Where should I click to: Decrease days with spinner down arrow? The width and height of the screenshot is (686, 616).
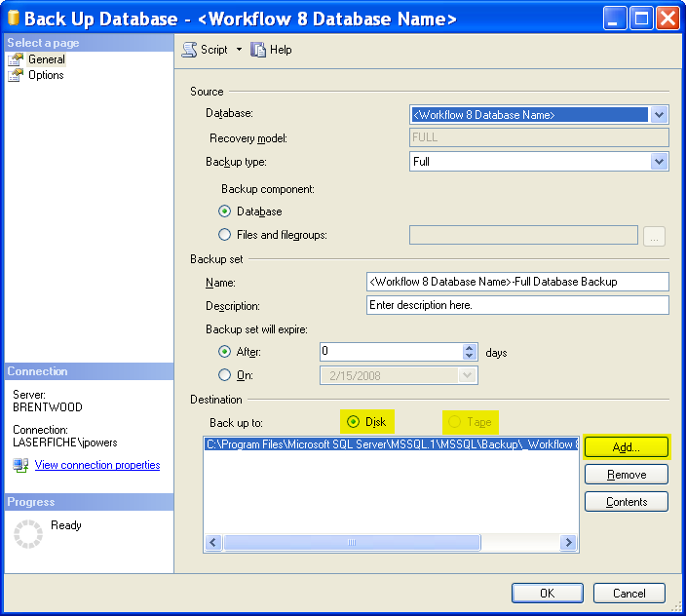point(469,356)
